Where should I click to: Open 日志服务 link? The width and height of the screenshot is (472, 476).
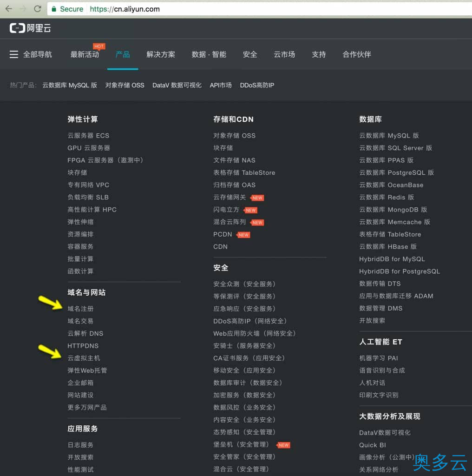point(80,445)
